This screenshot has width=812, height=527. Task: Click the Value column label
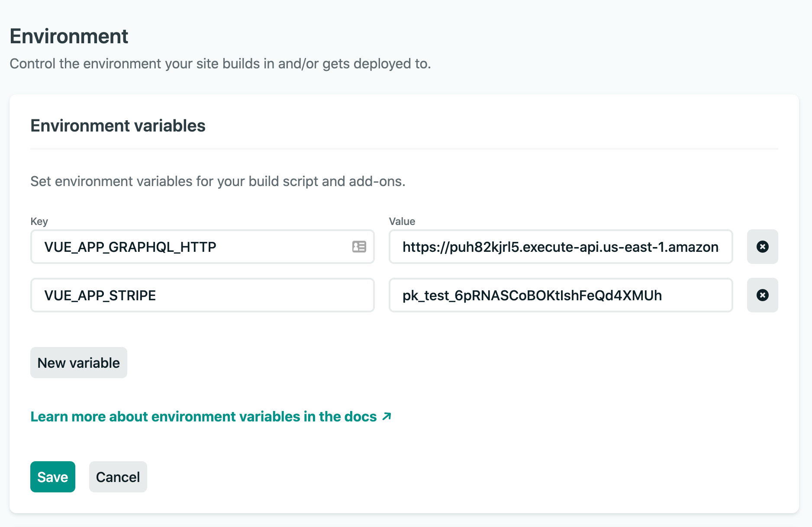click(x=402, y=222)
